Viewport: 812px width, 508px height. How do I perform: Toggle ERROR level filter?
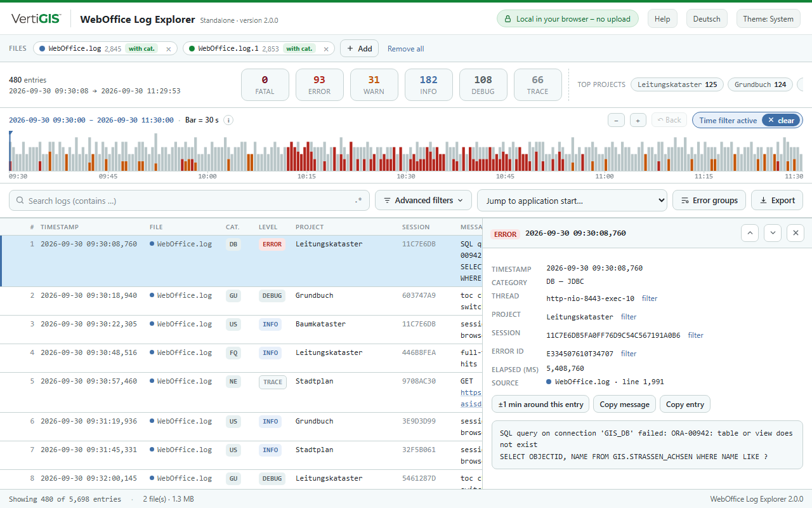click(x=319, y=85)
